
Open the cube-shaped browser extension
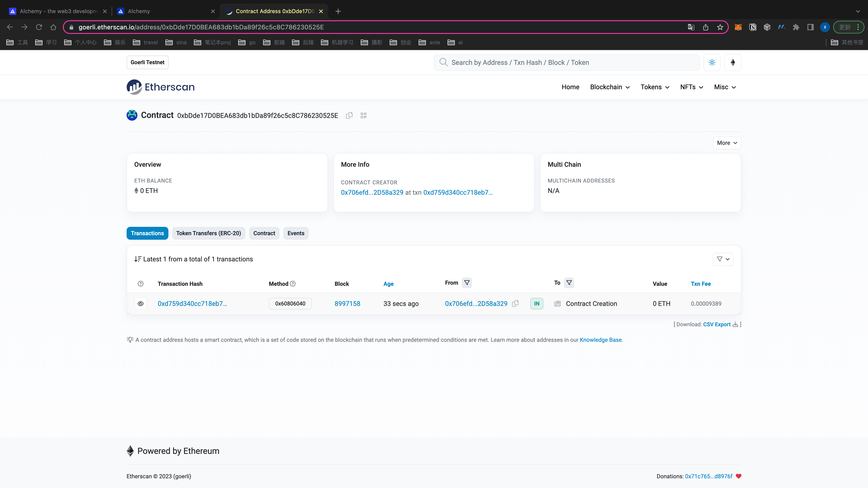tap(767, 27)
